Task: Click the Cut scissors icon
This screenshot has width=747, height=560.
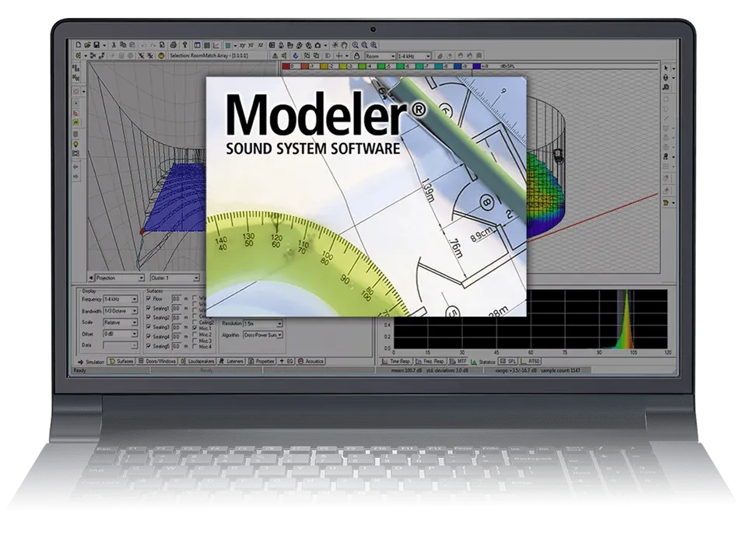Action: point(114,45)
